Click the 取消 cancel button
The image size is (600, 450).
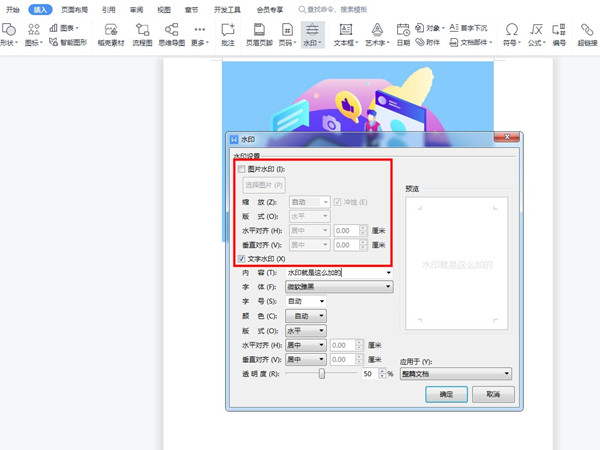[493, 395]
